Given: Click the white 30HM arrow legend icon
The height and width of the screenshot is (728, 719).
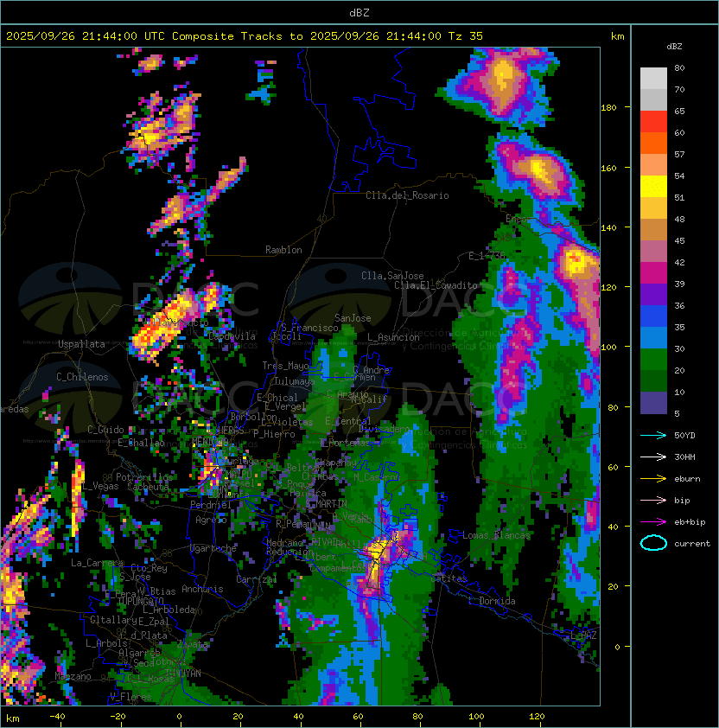Looking at the screenshot, I should (653, 457).
